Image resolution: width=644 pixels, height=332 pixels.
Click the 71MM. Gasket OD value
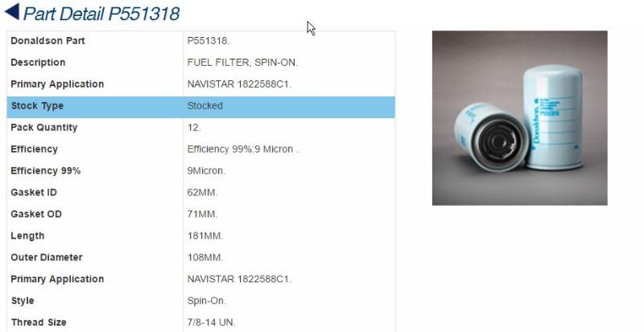point(203,214)
